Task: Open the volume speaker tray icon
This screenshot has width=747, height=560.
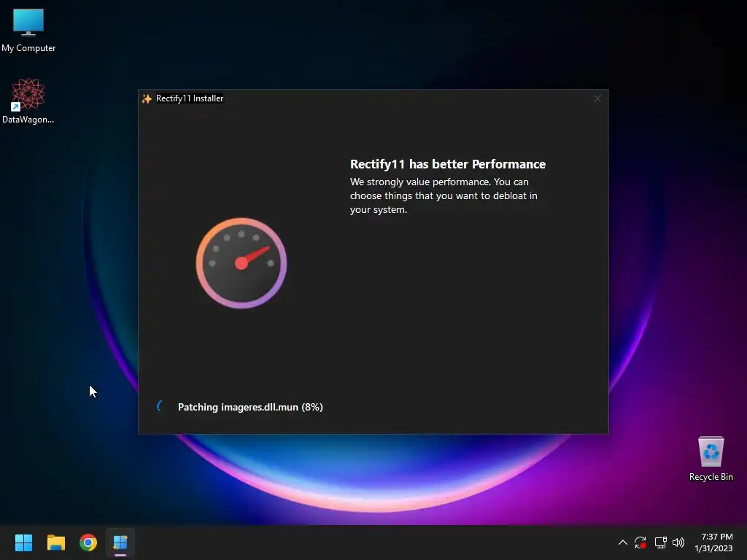Action: 678,542
